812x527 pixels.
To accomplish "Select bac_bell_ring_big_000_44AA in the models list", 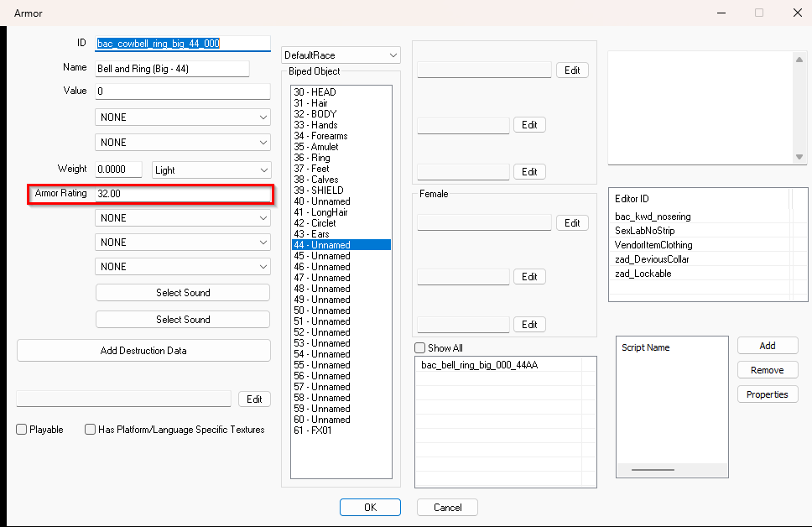I will (480, 365).
